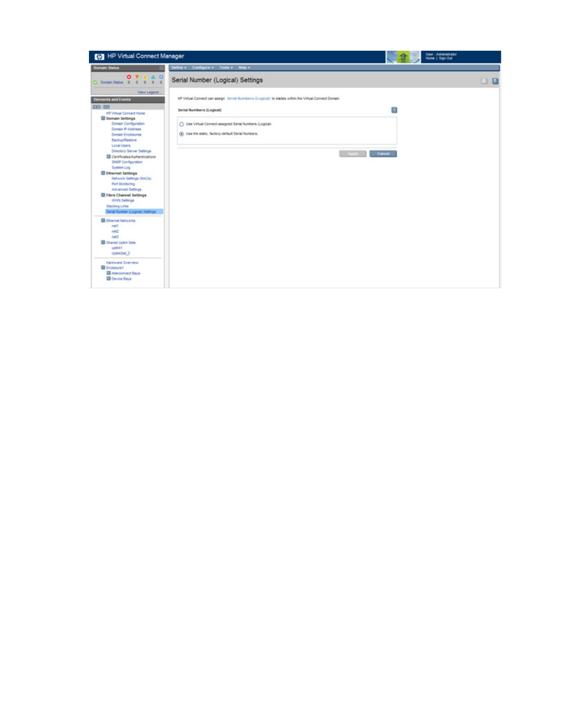
Task: Click the Apply button
Action: coord(353,154)
